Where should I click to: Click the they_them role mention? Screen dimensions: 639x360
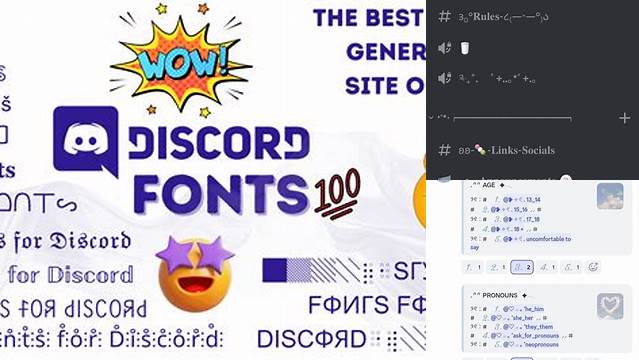[x=527, y=327]
